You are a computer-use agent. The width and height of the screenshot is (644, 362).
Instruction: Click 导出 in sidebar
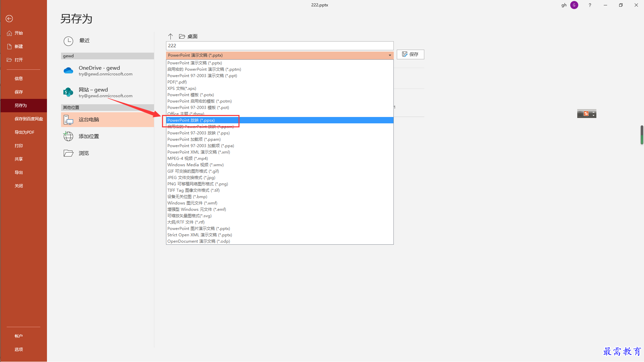pos(23,173)
